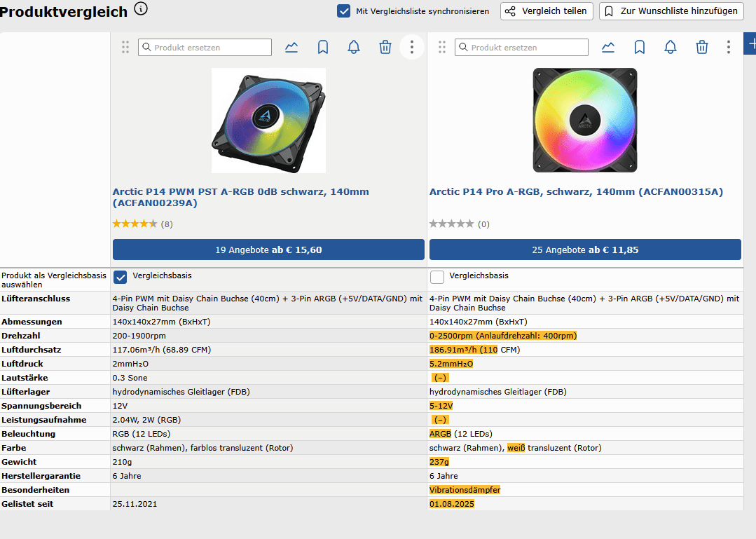Click the date 25.11.2021
Viewport: 756px width, 539px height.
[135, 504]
